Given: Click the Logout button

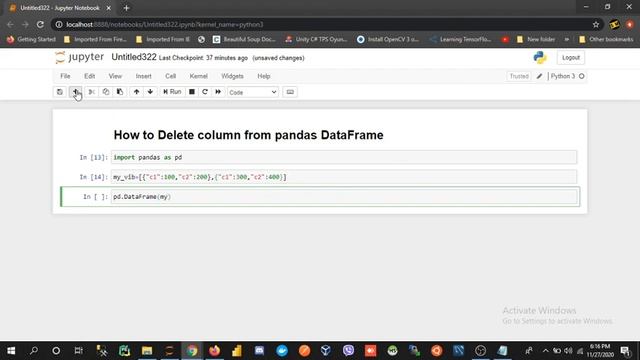Looking at the screenshot, I should point(571,58).
